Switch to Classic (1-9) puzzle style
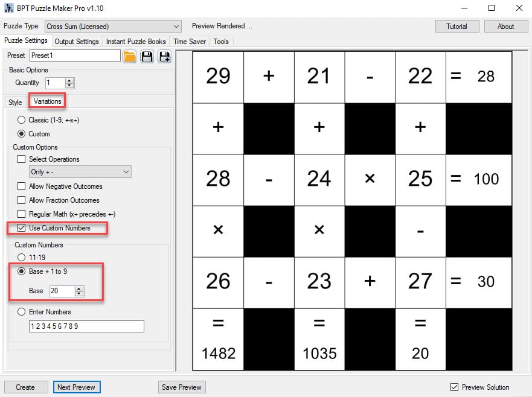The image size is (532, 397). point(21,120)
